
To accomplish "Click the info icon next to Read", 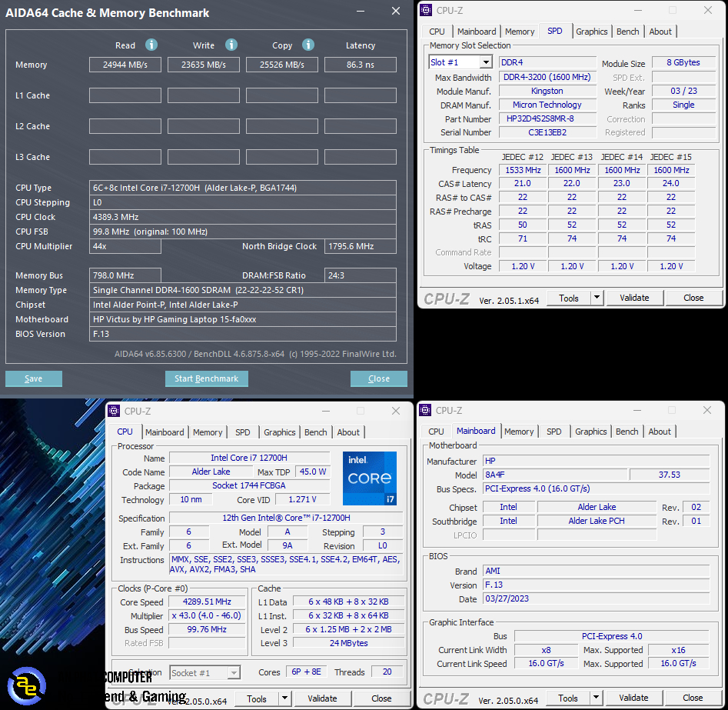I will pyautogui.click(x=151, y=45).
